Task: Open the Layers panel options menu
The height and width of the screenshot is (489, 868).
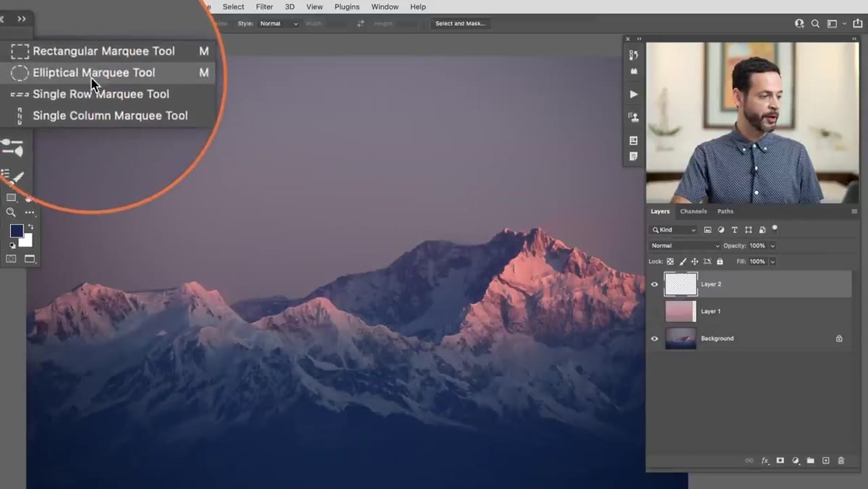Action: tap(854, 212)
